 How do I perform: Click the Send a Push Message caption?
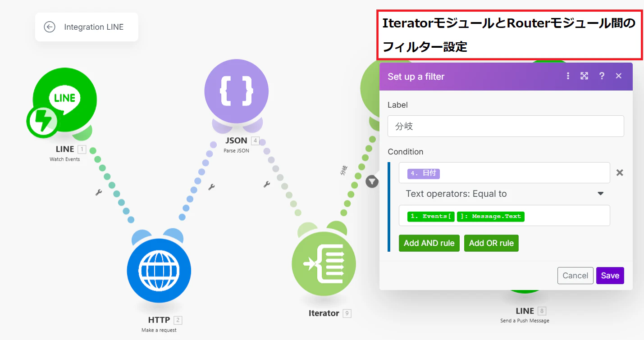525,321
